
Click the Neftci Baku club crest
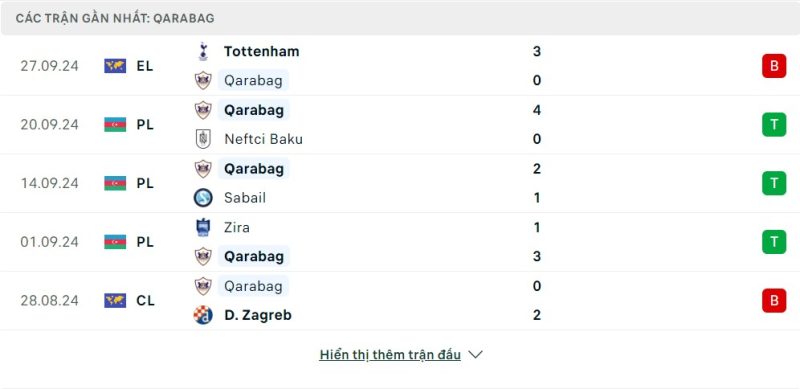(x=203, y=139)
